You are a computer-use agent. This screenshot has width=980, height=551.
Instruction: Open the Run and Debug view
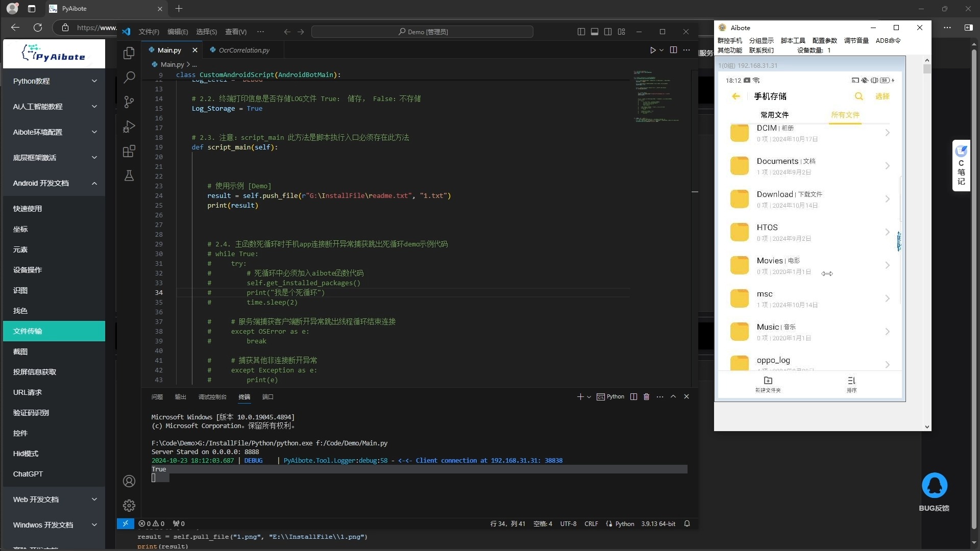129,127
